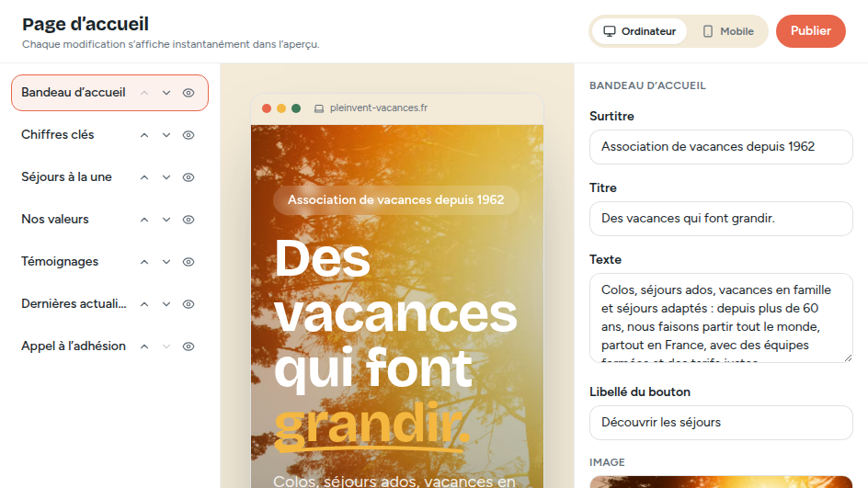Click the banner image thumbnail under IMAGE

point(721,482)
